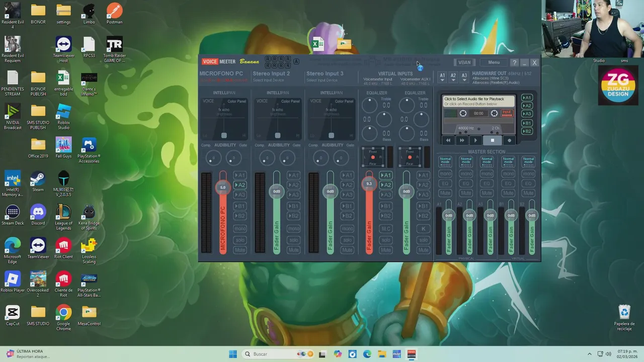Disable A1 routing on Voicemeeter Input strip

386,175
